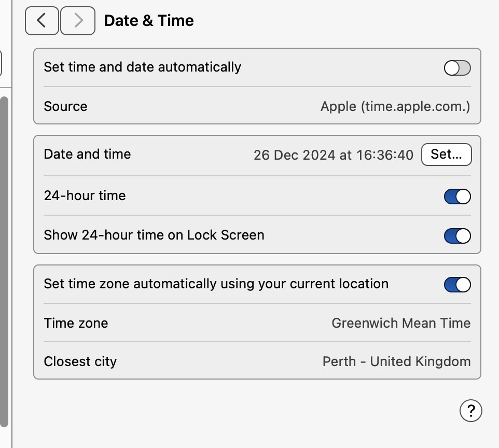This screenshot has width=499, height=448.
Task: Open help via the question mark button
Action: 470,411
